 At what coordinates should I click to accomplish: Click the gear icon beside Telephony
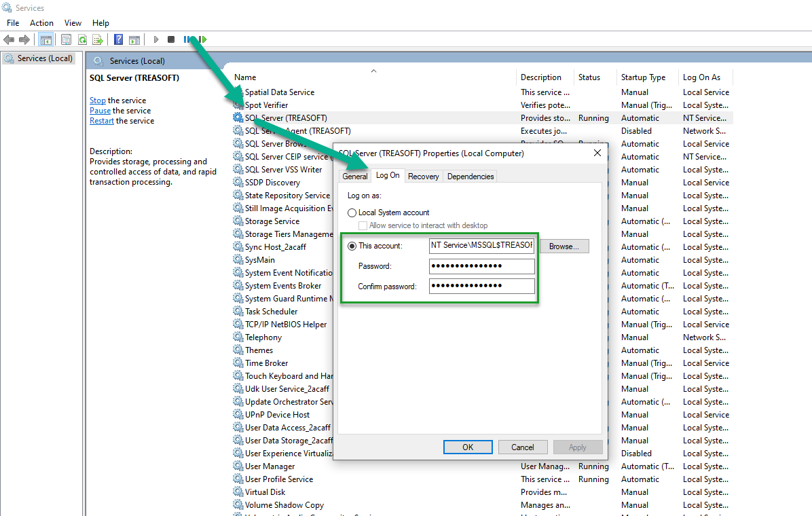238,337
